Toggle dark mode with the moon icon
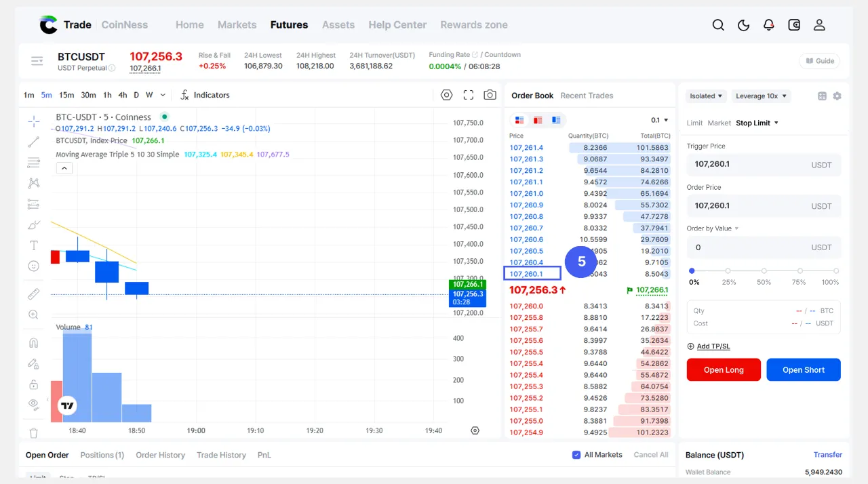The height and width of the screenshot is (484, 868). [x=743, y=25]
